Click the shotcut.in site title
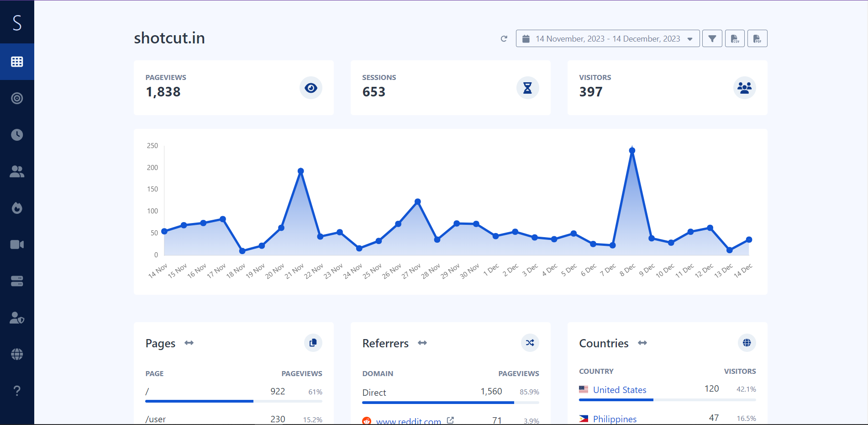This screenshot has width=868, height=425. [169, 38]
